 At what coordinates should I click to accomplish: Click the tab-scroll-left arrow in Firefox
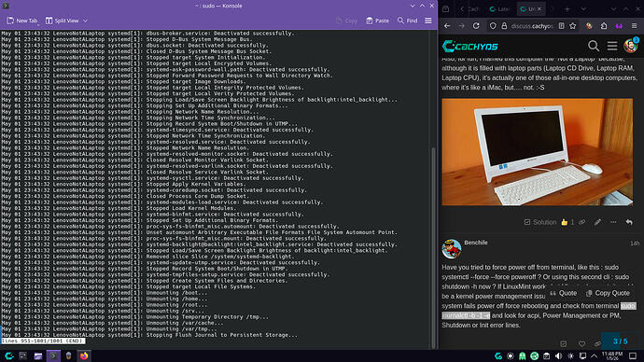coord(462,9)
